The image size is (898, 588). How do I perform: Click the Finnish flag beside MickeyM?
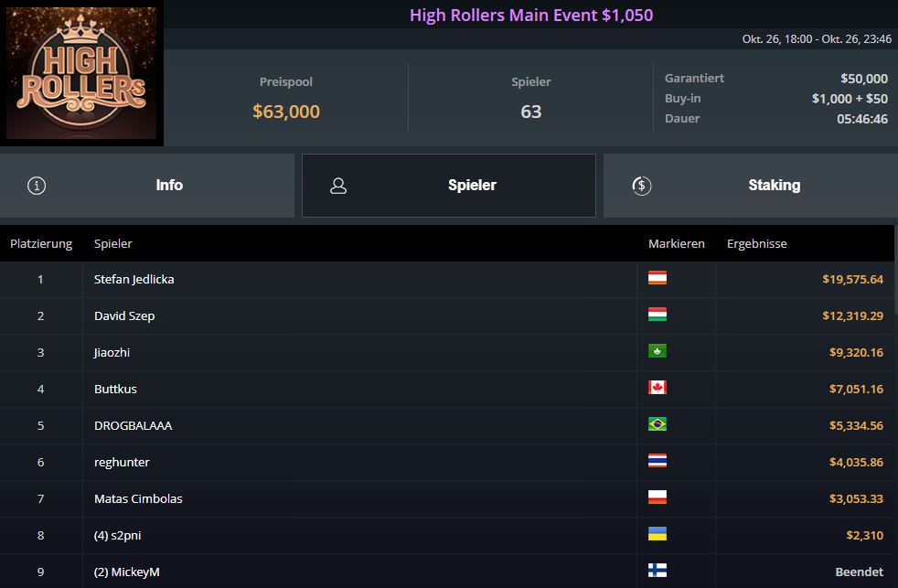(x=657, y=571)
